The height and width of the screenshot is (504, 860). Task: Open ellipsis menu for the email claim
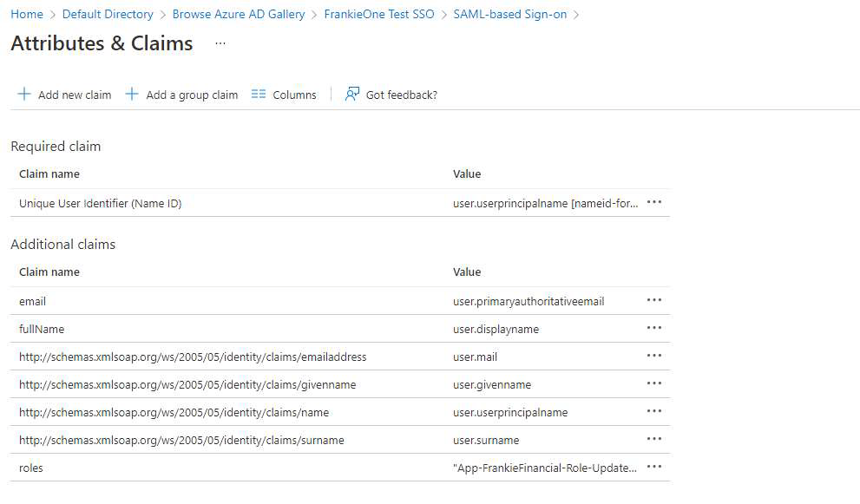(654, 301)
